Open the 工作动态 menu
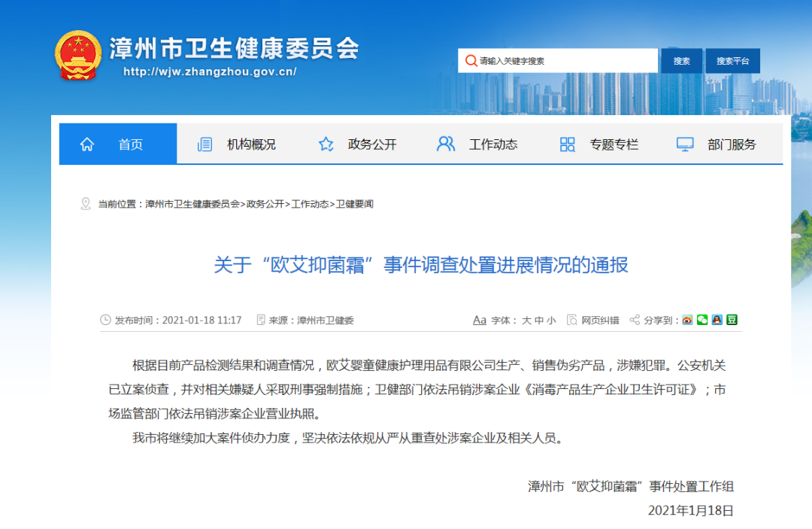Image resolution: width=812 pixels, height=529 pixels. click(493, 144)
